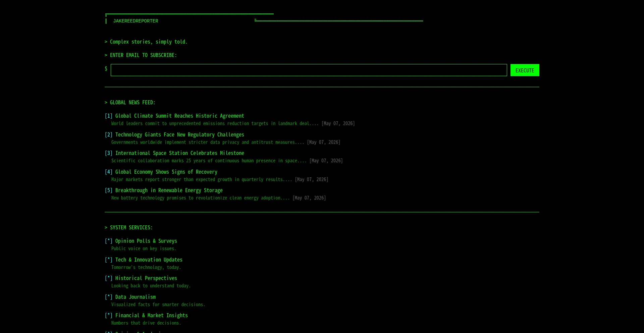This screenshot has height=333, width=644.
Task: Click the summary about data privacy and antitrust
Action: click(x=208, y=142)
